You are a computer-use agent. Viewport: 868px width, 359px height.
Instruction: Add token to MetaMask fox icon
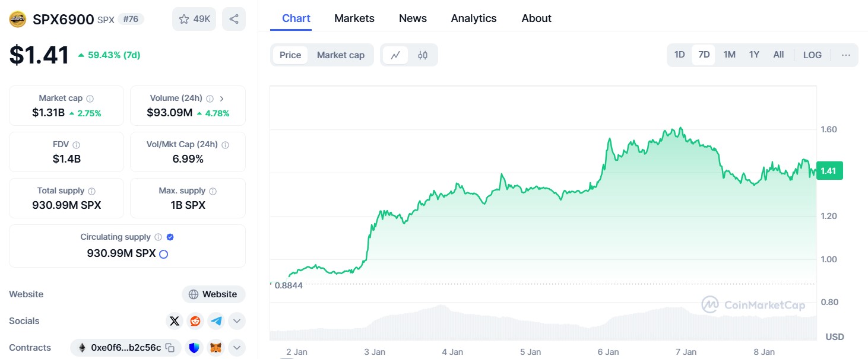tap(216, 348)
